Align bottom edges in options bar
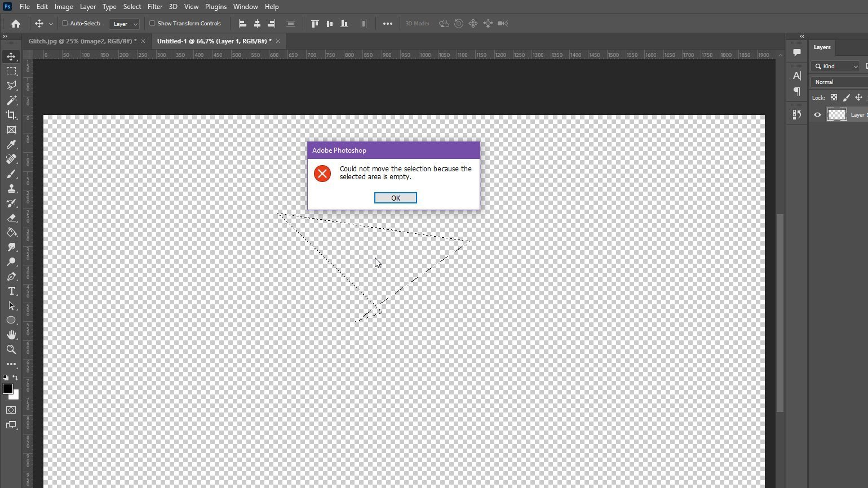Screen dimensions: 868x488 click(x=344, y=24)
